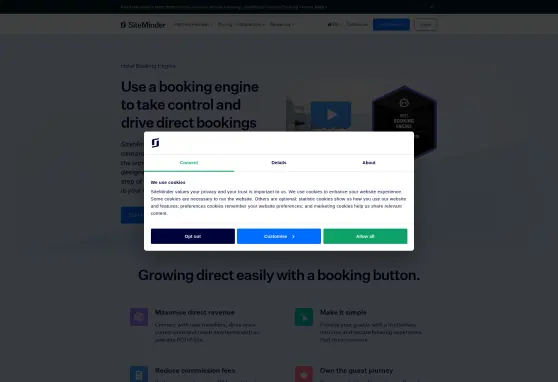The width and height of the screenshot is (558, 382).
Task: Click the SiteMinder logo in the navbar
Action: pyautogui.click(x=143, y=25)
